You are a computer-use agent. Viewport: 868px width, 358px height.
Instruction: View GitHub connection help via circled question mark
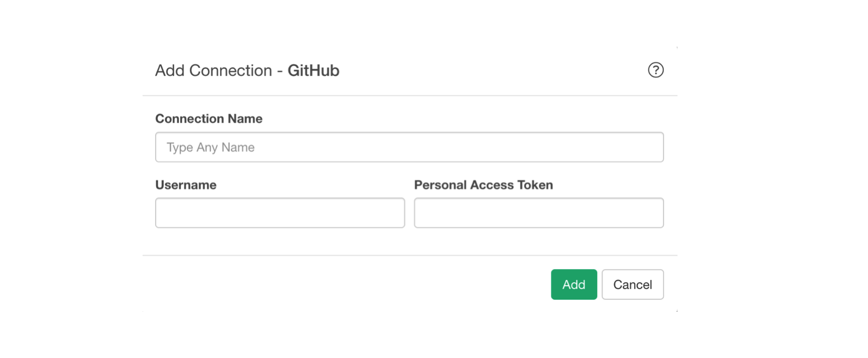click(656, 70)
